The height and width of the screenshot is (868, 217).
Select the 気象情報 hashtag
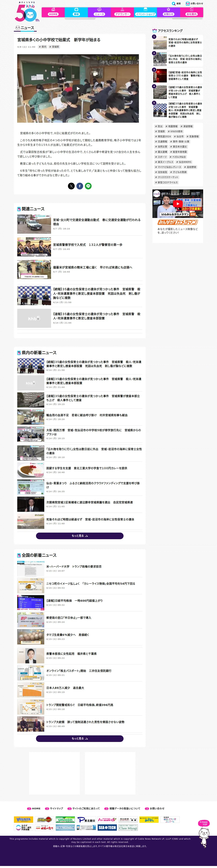click(193, 137)
